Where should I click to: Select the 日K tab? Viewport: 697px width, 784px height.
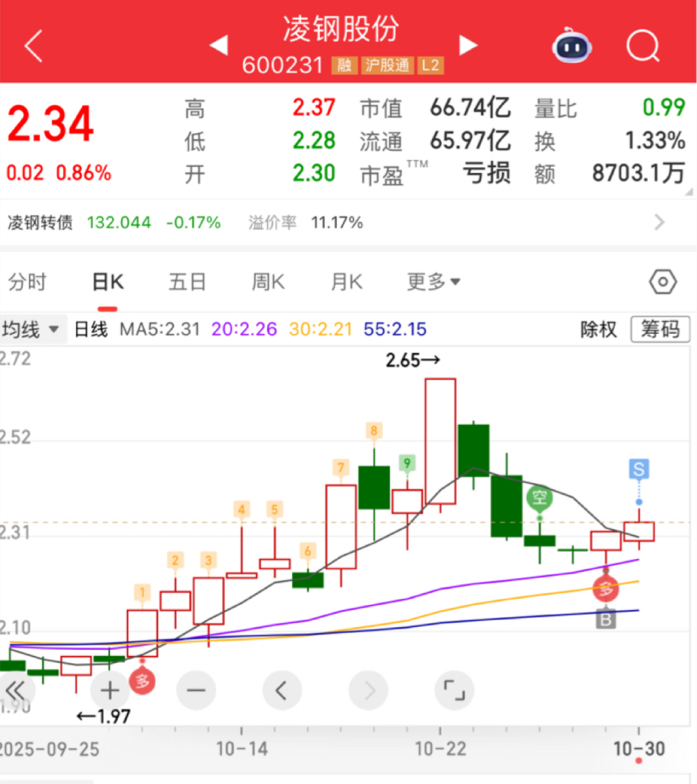(108, 282)
